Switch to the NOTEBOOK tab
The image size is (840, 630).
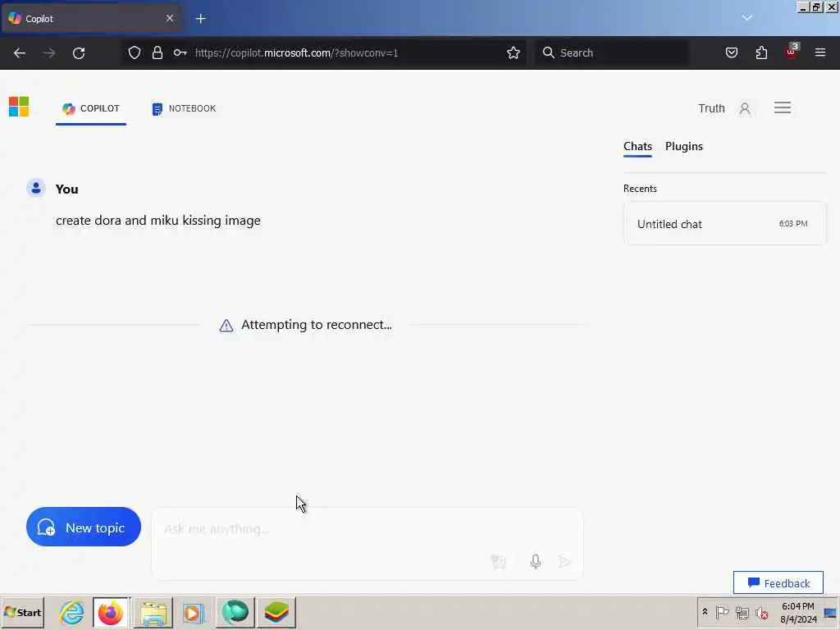click(184, 109)
